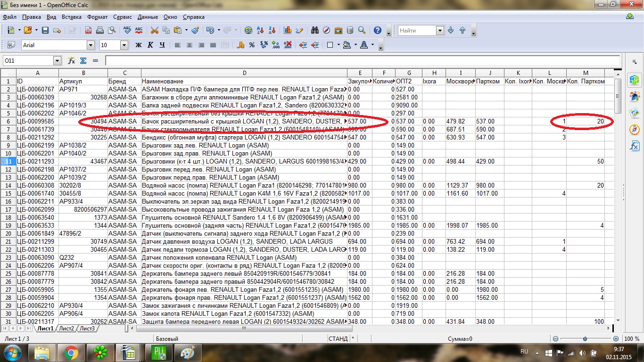Toggle underline formatting (Ч)
The height and width of the screenshot is (362, 644).
pos(162,45)
